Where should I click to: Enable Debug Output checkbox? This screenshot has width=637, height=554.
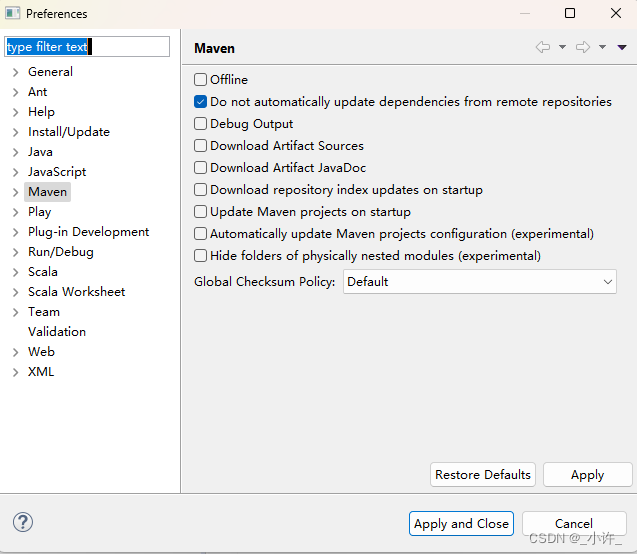pyautogui.click(x=200, y=123)
